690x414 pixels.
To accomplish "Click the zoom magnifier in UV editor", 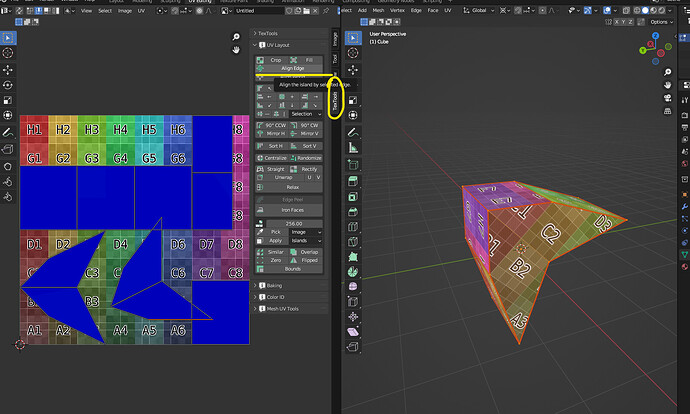I will pos(236,37).
